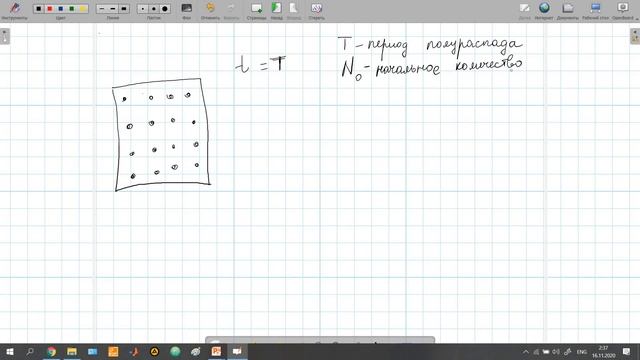Show the Desktop mode
This screenshot has height=360, width=640.
[x=595, y=10]
